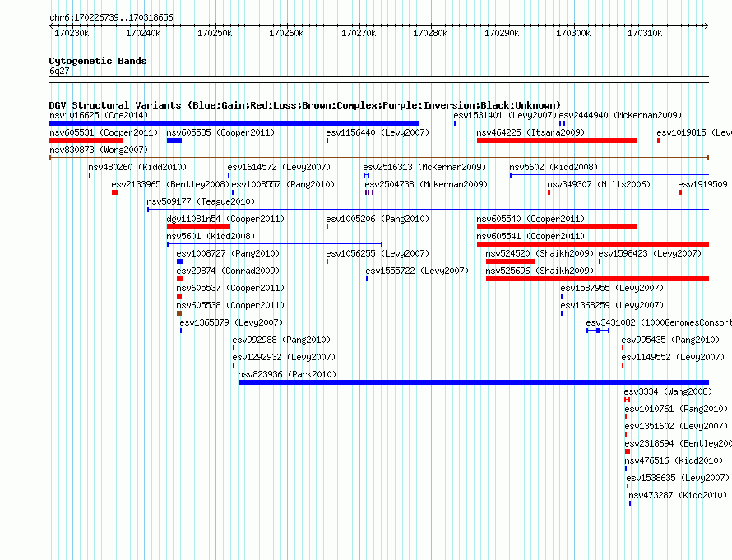
Task: Click the esv1149552 (Levy2007) label
Action: [x=673, y=357]
